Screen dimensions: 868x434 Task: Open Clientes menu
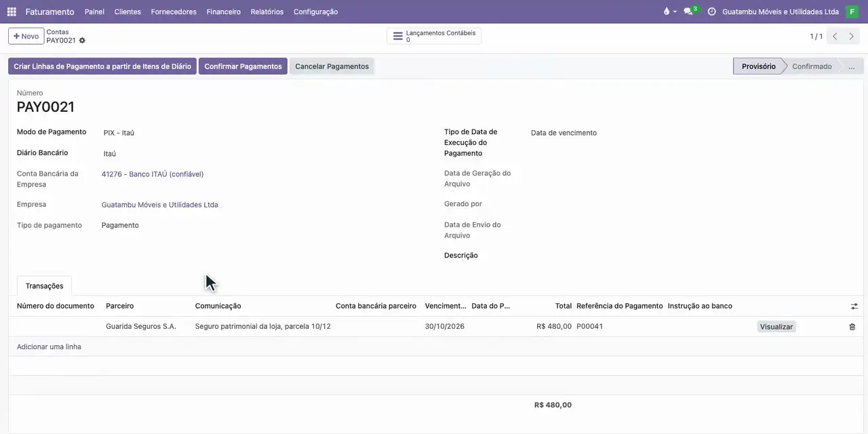[127, 12]
